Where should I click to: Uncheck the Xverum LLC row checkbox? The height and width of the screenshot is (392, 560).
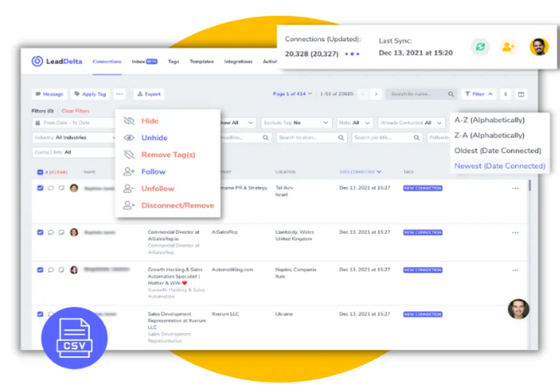(40, 314)
